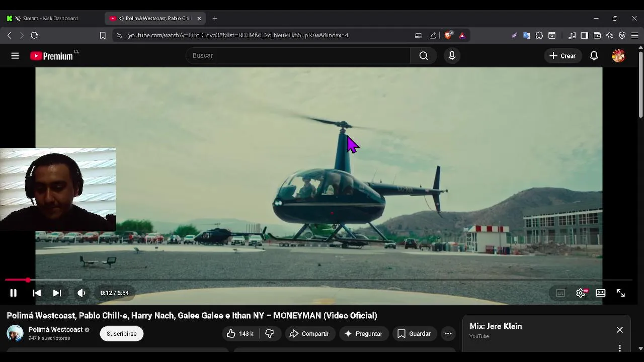Open Brave Shields lion icon

[x=448, y=35]
